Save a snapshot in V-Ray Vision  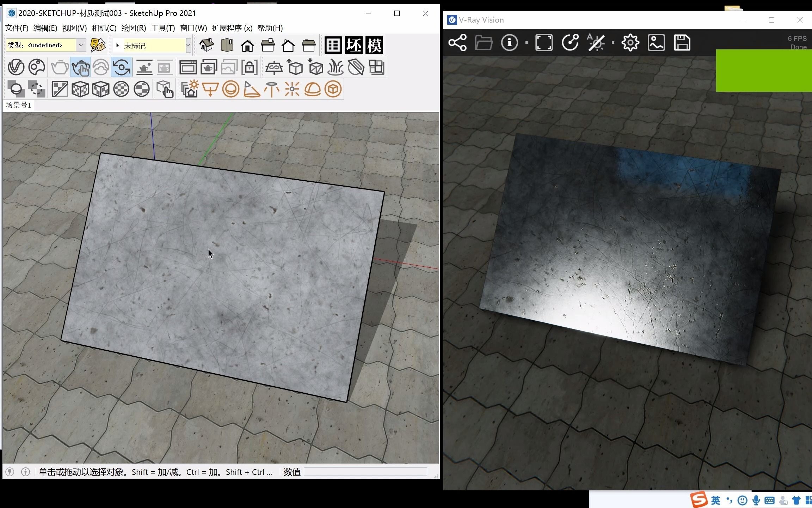[682, 42]
